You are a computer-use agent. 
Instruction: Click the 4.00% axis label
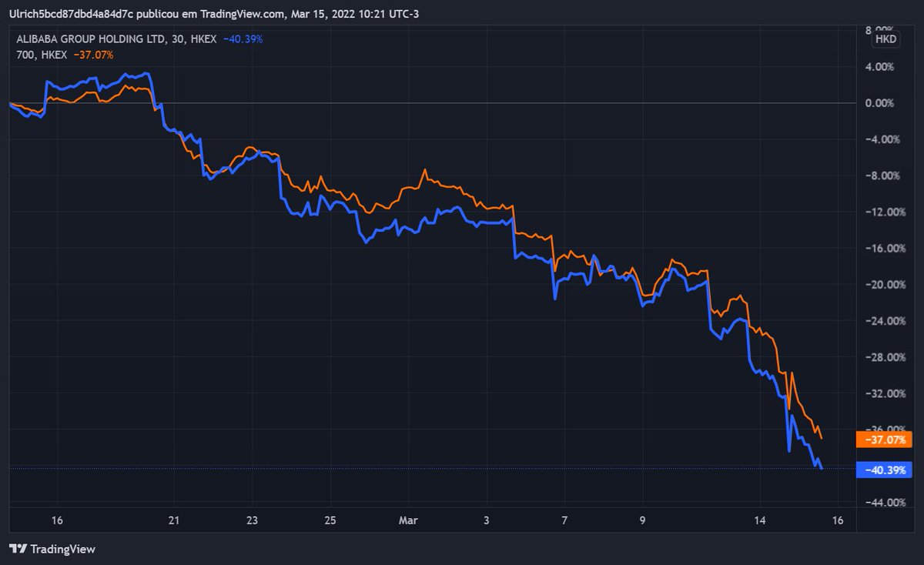pyautogui.click(x=879, y=67)
